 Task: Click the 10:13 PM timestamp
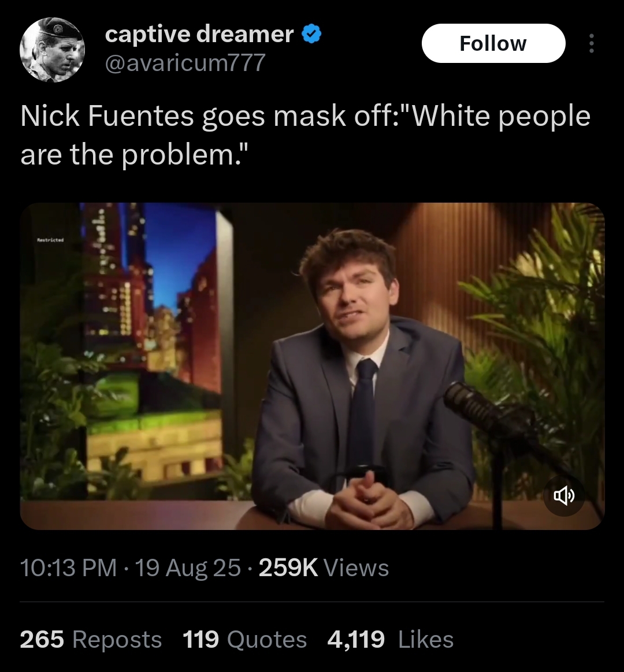pyautogui.click(x=68, y=568)
